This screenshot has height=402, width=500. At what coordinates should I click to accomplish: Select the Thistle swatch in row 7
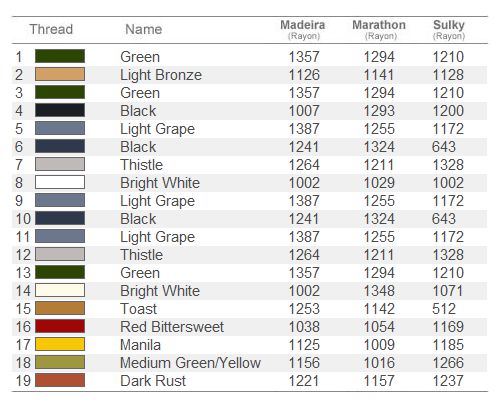pyautogui.click(x=60, y=164)
